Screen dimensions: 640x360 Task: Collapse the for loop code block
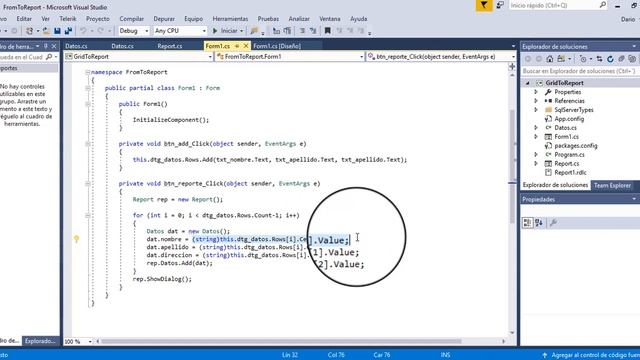coord(87,216)
